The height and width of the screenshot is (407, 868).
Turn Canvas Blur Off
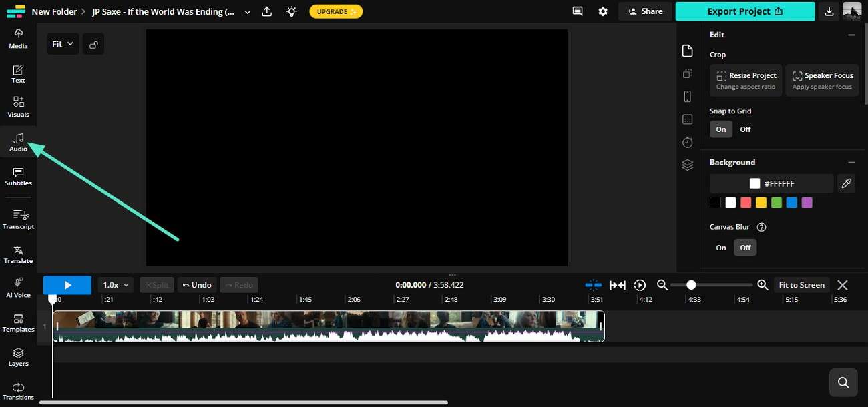point(745,248)
